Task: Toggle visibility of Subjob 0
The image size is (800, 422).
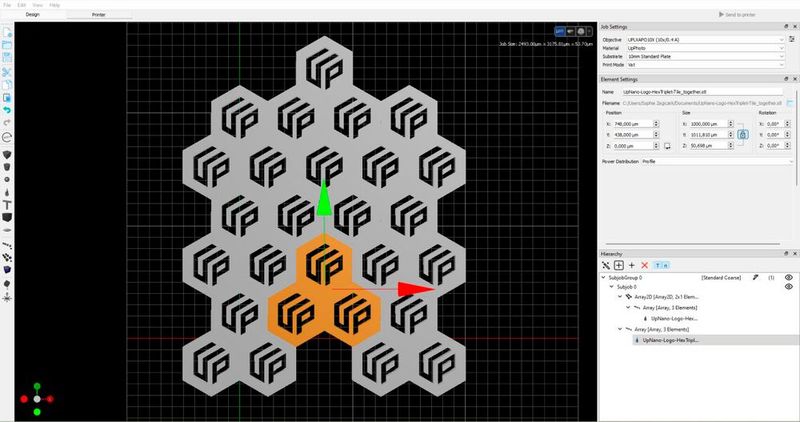Action: point(788,287)
